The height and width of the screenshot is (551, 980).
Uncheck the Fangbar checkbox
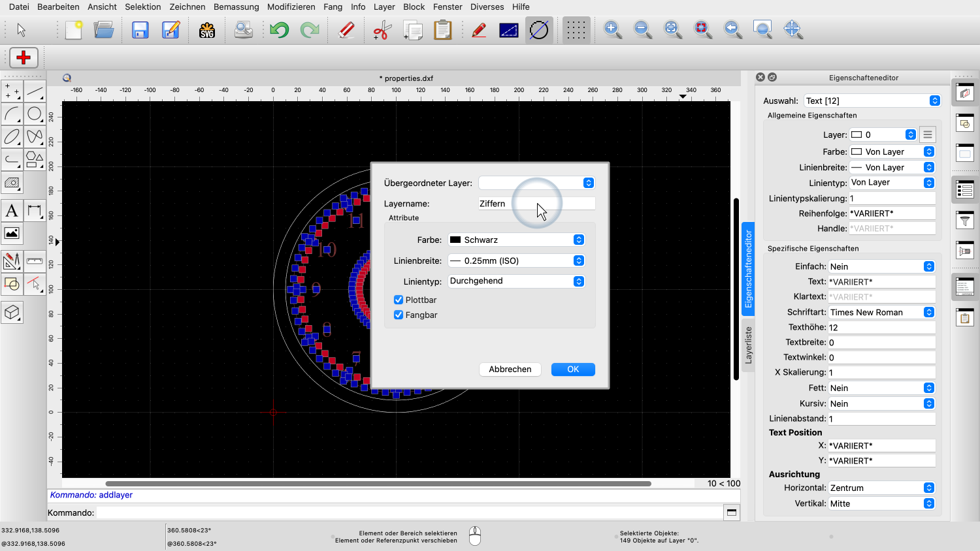[x=399, y=315]
